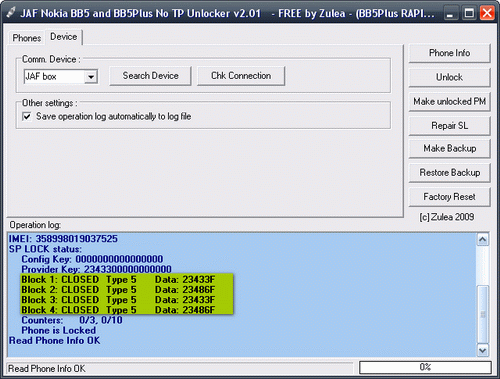Maximize the JAF Unlocker window
500x379 pixels.
pos(469,13)
